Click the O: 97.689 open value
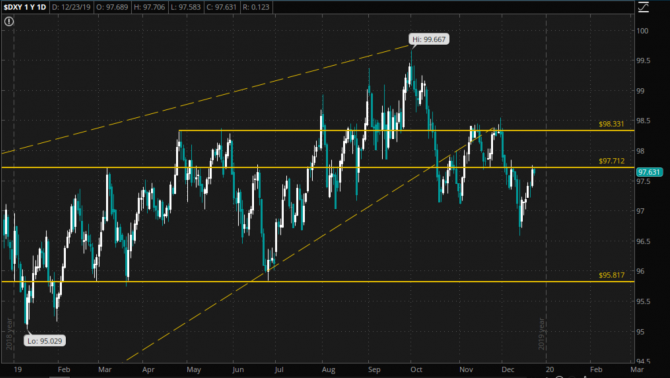670x378 pixels. click(112, 7)
